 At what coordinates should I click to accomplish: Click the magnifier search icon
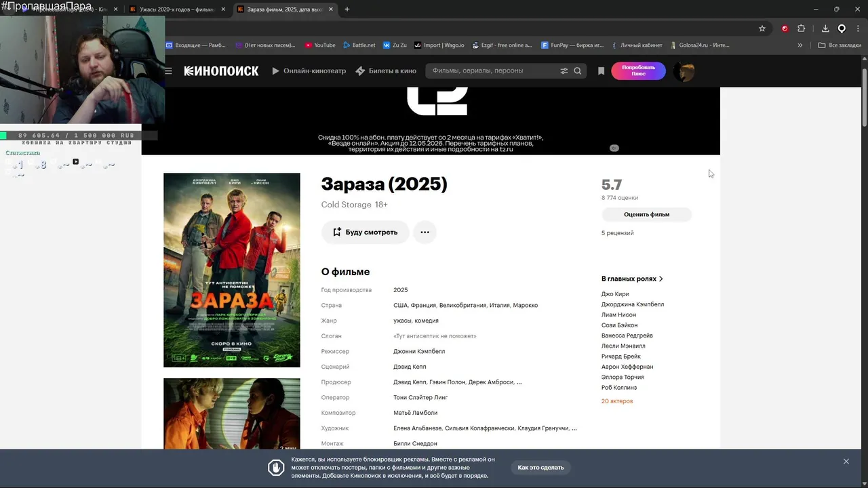tap(578, 70)
